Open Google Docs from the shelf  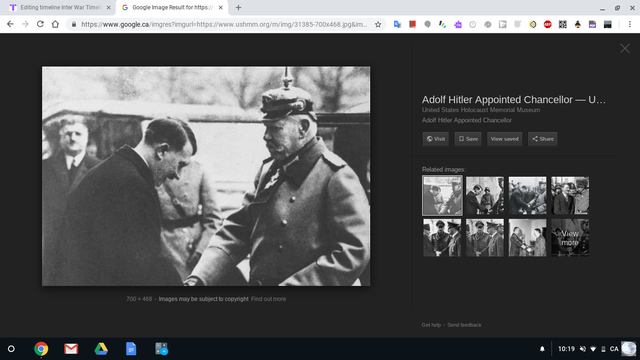131,349
